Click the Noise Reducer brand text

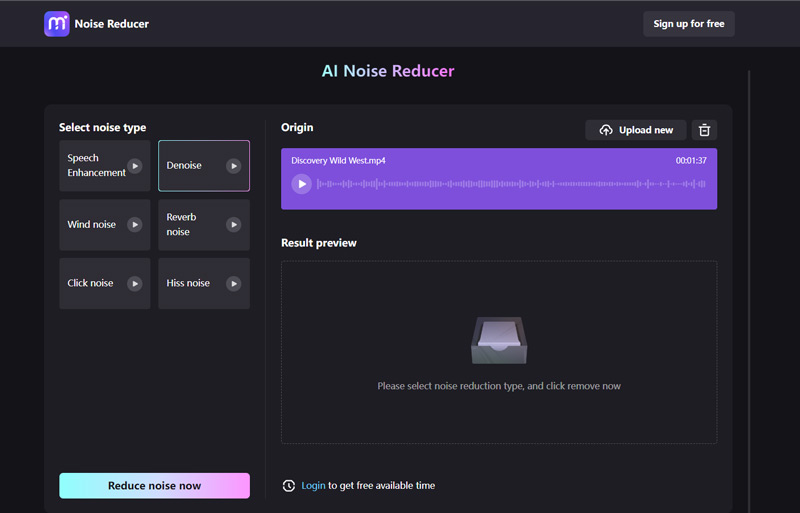coord(112,24)
